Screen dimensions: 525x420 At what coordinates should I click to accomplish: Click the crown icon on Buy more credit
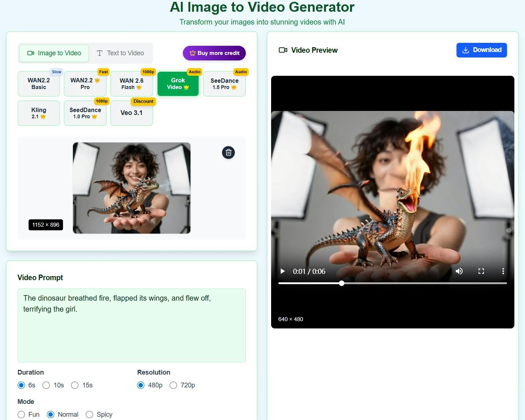[x=192, y=53]
